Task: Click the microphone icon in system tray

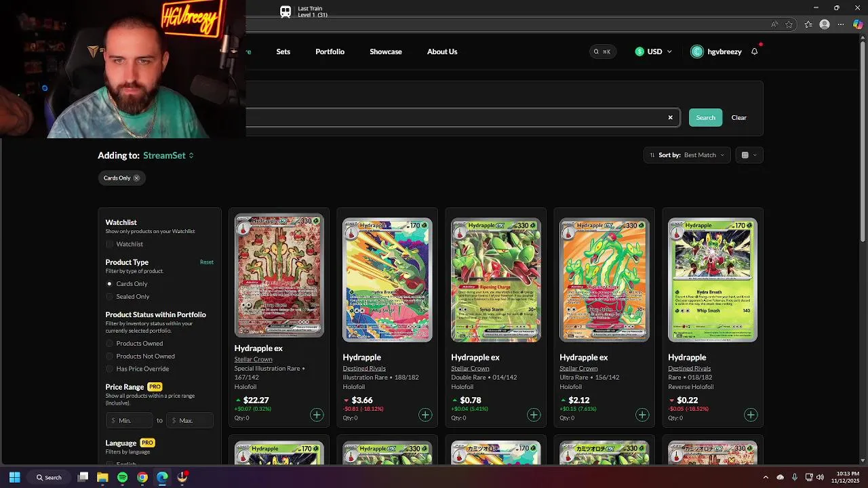Action: coord(794,477)
